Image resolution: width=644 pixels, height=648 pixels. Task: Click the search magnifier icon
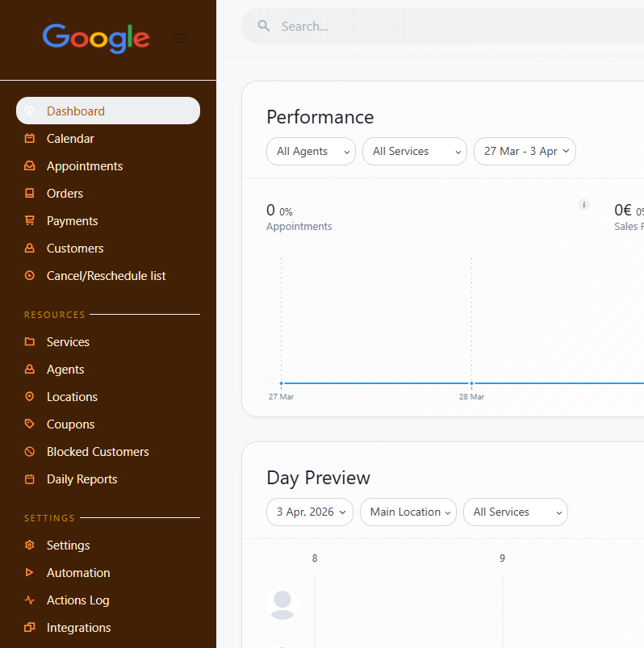[x=263, y=26]
